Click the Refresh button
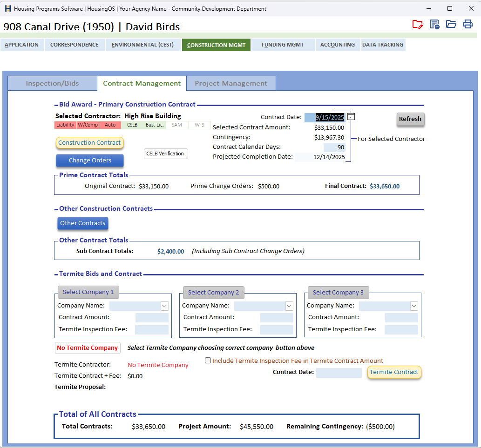 [410, 119]
